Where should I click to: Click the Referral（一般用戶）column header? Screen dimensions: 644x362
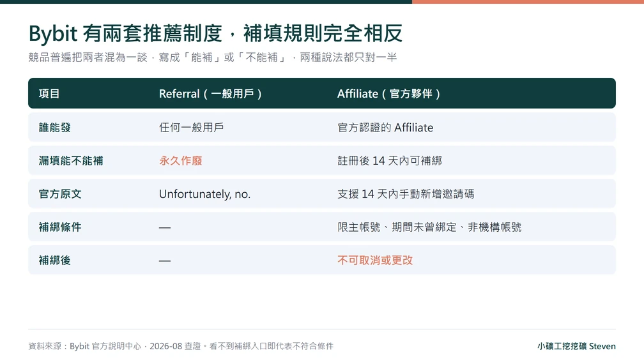pos(210,94)
